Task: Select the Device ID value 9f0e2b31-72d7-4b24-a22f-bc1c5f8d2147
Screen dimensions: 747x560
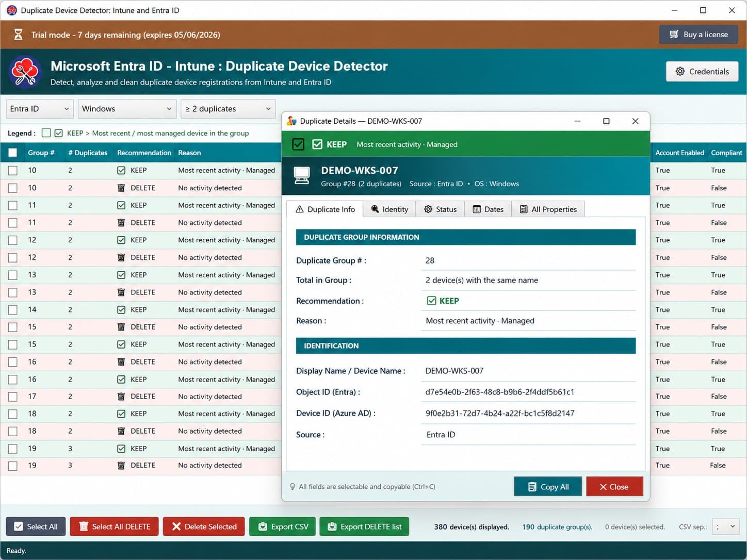Action: coord(499,413)
